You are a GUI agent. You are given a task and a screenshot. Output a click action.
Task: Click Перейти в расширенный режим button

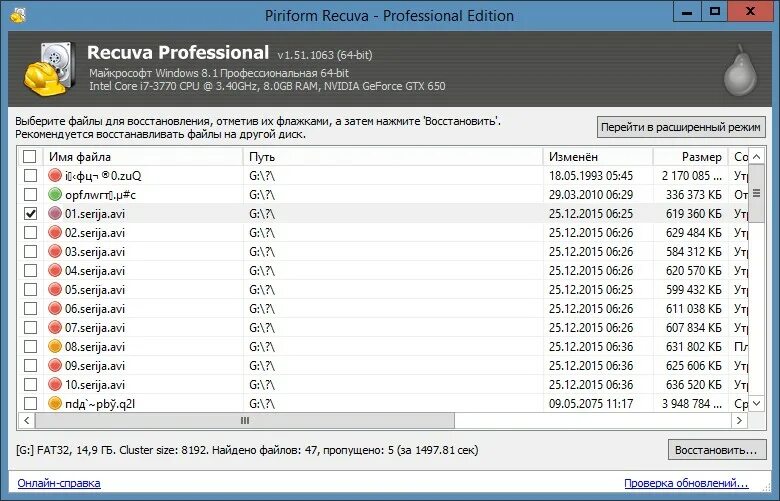681,127
